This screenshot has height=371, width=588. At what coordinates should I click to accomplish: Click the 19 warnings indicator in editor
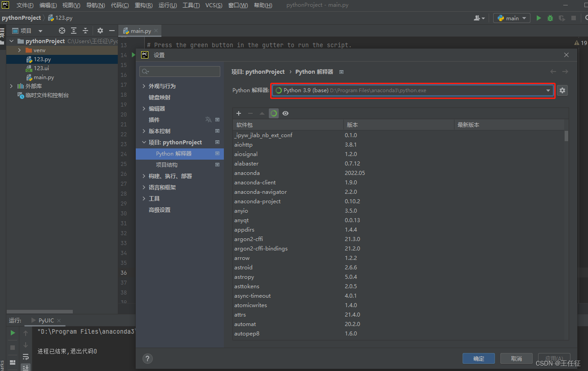coord(581,43)
